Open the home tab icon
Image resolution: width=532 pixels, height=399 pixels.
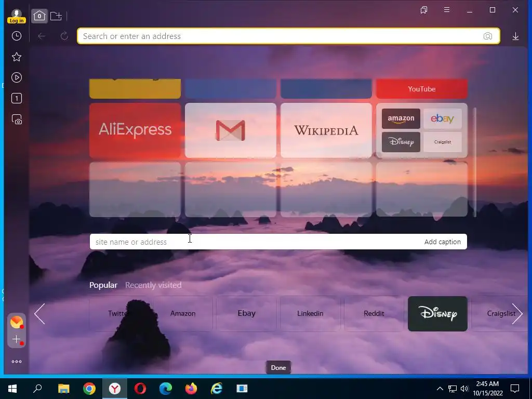pyautogui.click(x=39, y=16)
